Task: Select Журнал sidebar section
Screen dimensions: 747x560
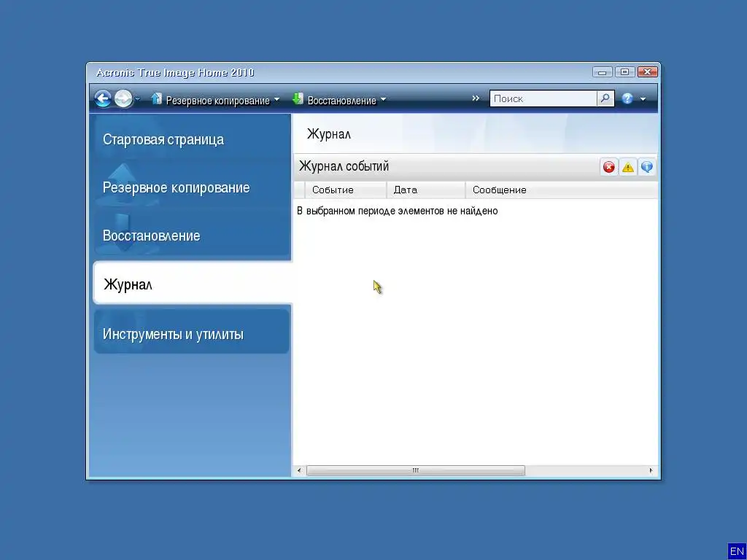Action: pos(192,284)
